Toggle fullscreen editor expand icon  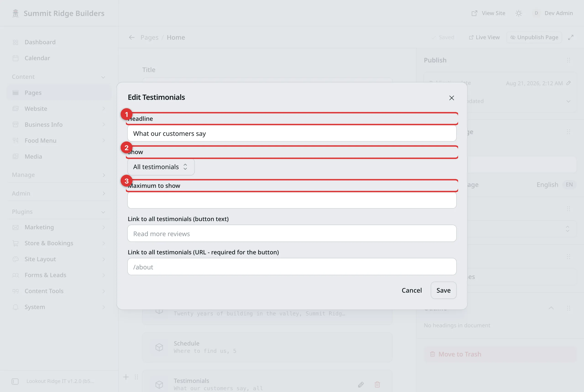point(571,37)
